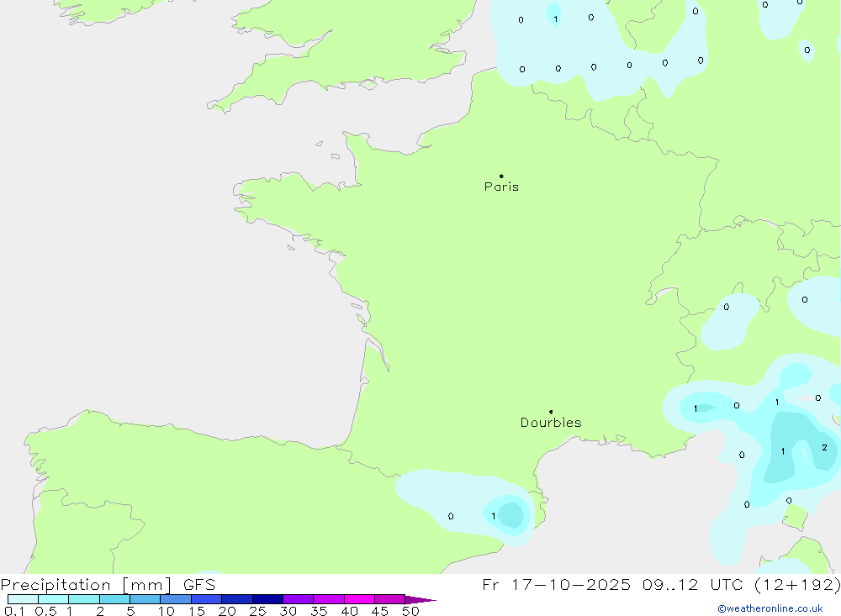
Task: Click the value 2 precipitation label on the map
Action: pos(824,448)
